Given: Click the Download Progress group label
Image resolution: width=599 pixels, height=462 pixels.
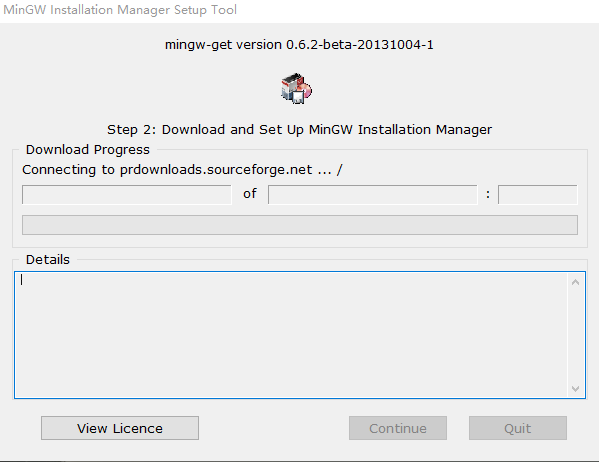Looking at the screenshot, I should pyautogui.click(x=87, y=150).
